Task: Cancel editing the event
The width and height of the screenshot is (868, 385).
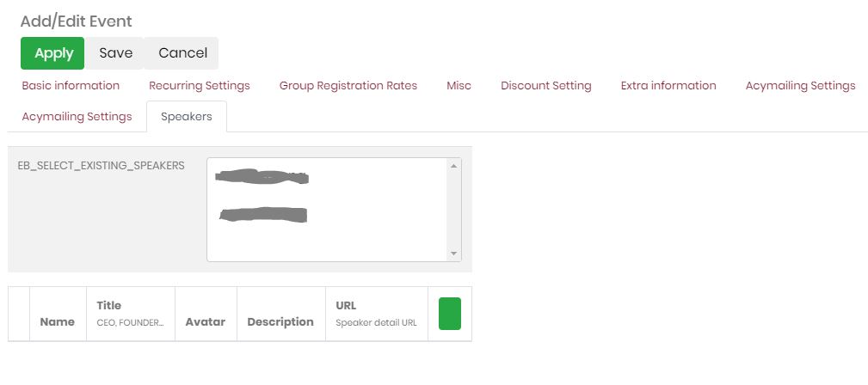Action: pos(182,53)
